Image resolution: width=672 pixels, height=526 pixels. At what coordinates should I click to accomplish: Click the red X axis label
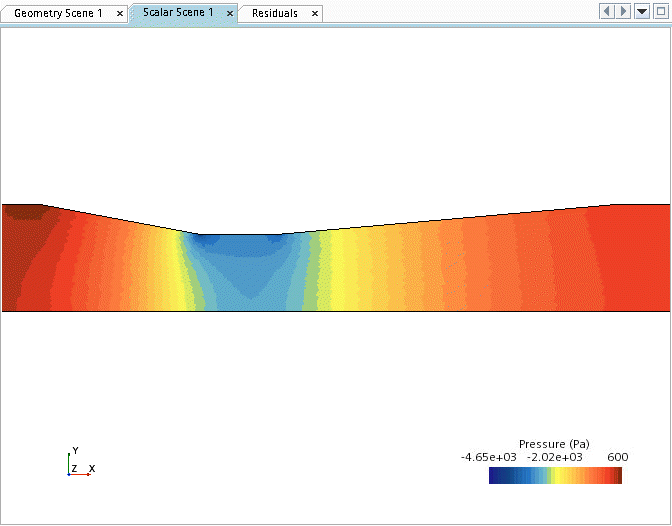(92, 468)
